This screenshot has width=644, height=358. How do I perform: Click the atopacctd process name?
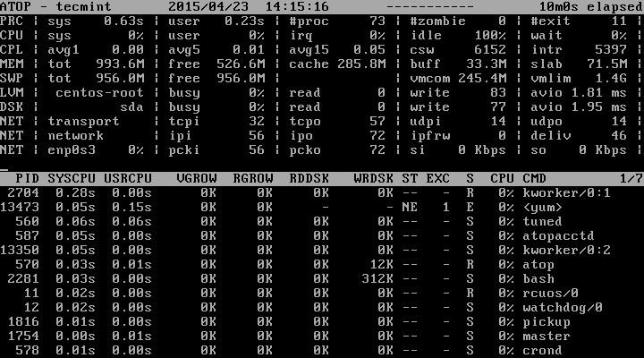coord(556,235)
